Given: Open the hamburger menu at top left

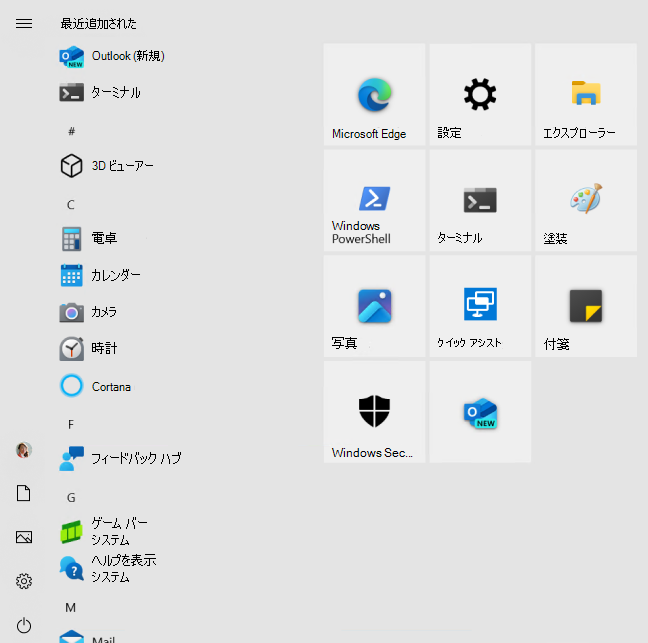Looking at the screenshot, I should [24, 24].
